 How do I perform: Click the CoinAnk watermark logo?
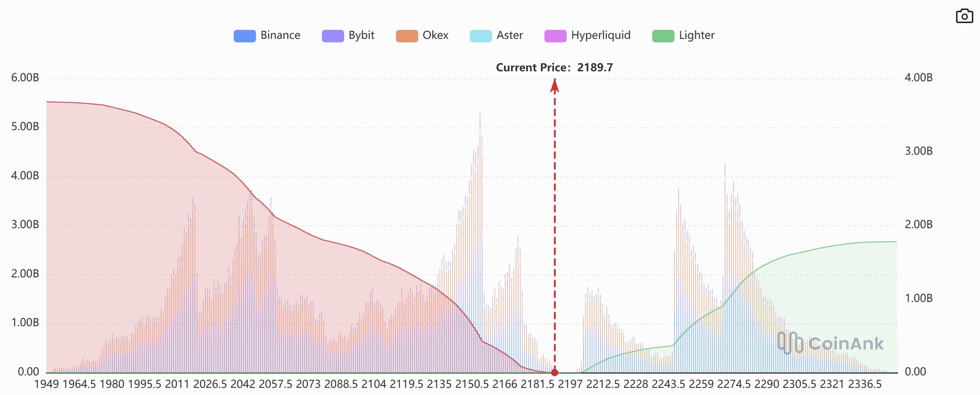pos(830,343)
